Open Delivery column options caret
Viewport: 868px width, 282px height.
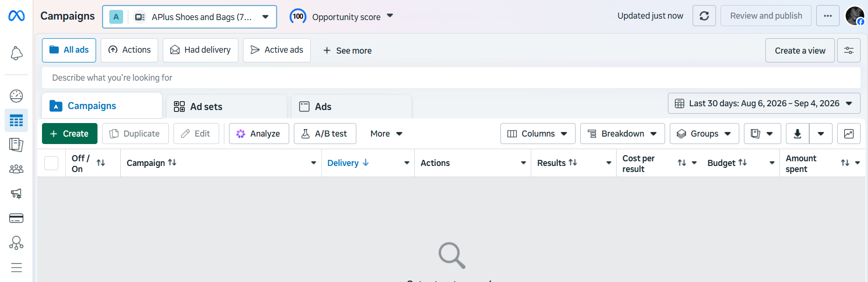[x=407, y=163]
